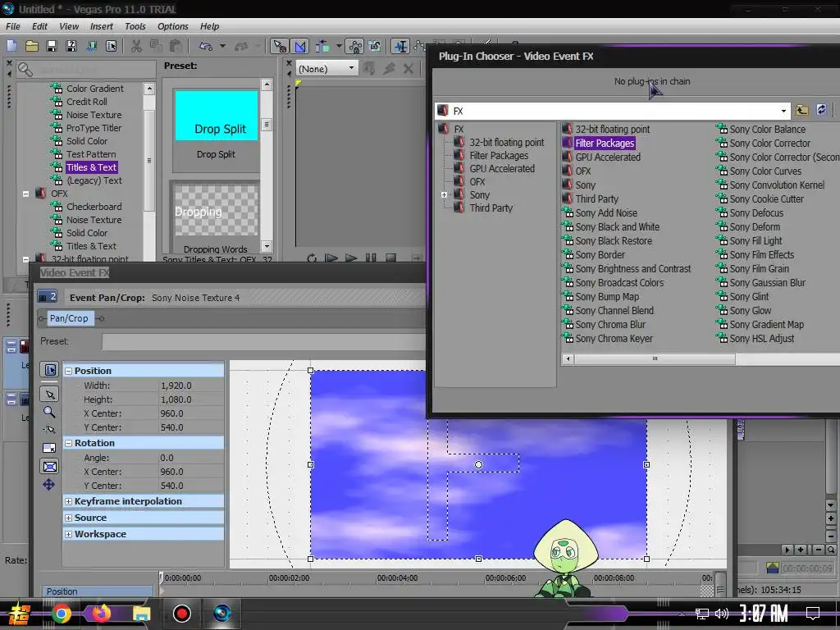
Task: Expand the Keyframe interpolation group
Action: coord(69,501)
